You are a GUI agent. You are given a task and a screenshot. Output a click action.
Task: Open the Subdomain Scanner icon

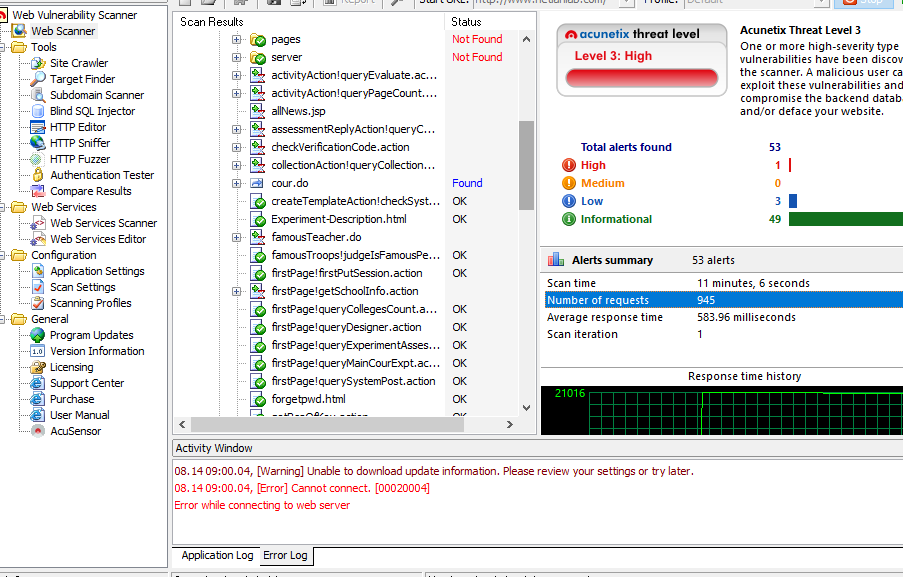pos(38,95)
